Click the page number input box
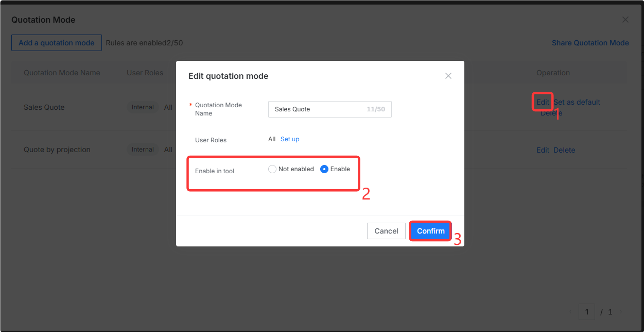This screenshot has width=644, height=332. click(587, 312)
